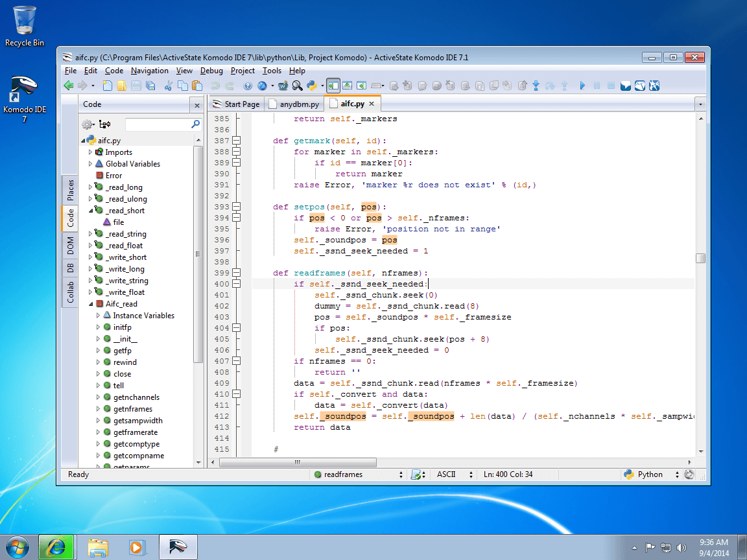Click the Preview in Browser globe icon
This screenshot has height=560, width=747.
262,86
